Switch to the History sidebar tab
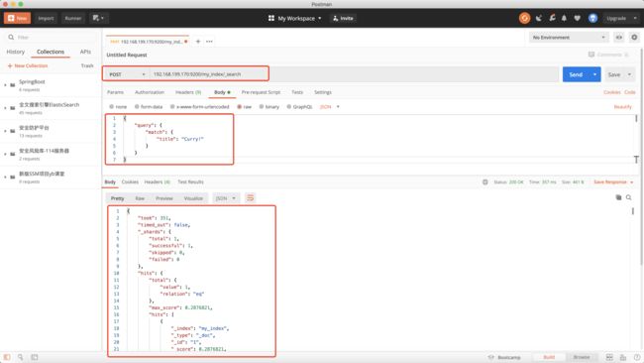Image resolution: width=644 pixels, height=363 pixels. [16, 52]
